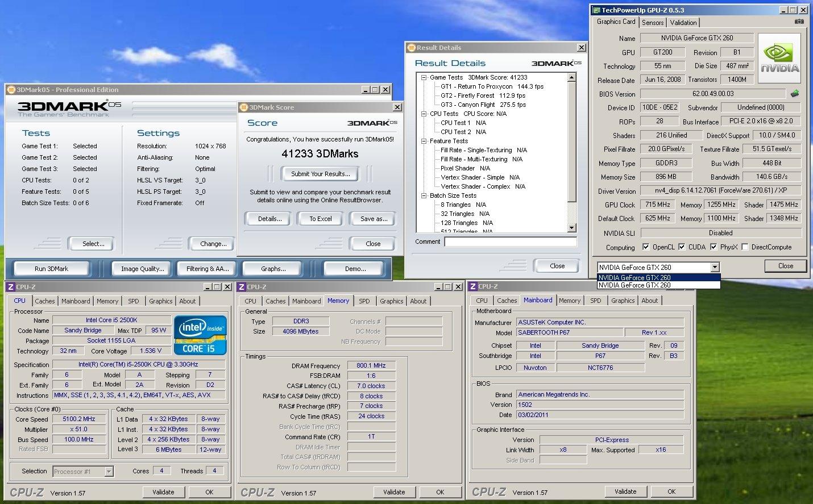Screen dimensions: 813x504
Task: Click the Result Details scrollbar up arrow
Action: coord(572,77)
